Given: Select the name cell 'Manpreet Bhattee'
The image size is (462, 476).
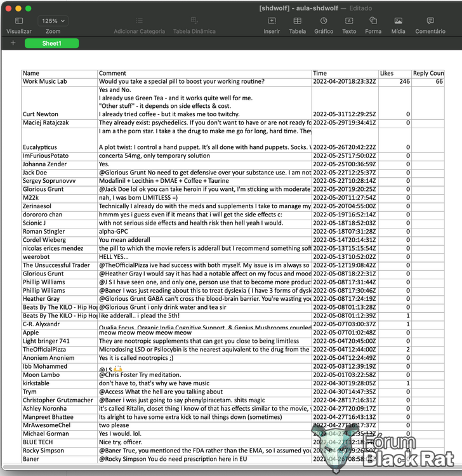Looking at the screenshot, I should point(59,418).
